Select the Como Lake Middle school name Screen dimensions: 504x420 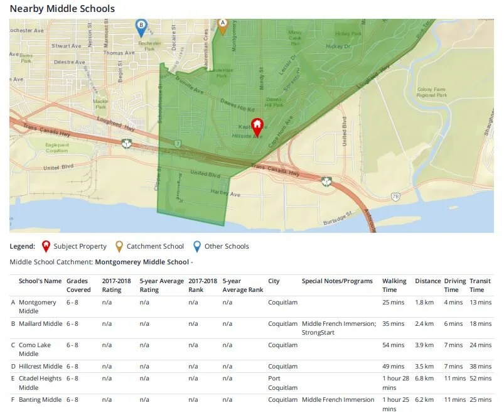(x=35, y=349)
